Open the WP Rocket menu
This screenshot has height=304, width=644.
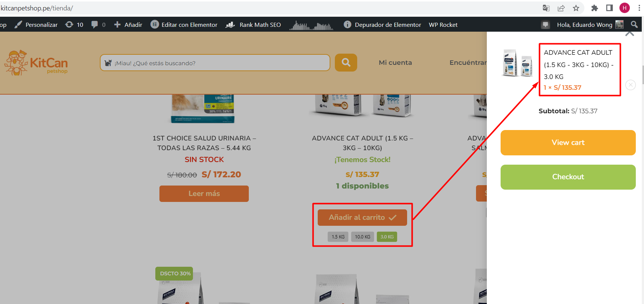coord(443,25)
